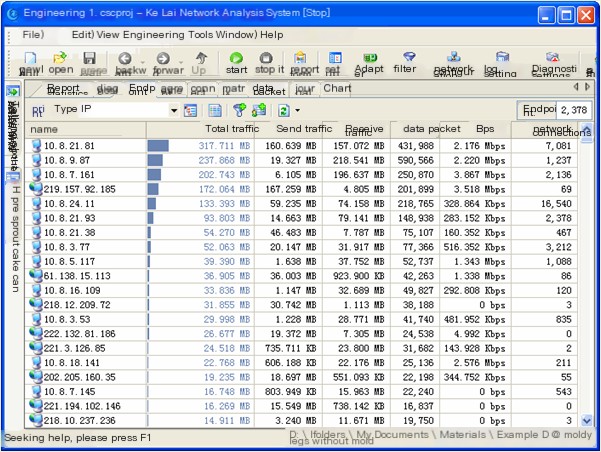
Task: Open the Engineering menu
Action: point(154,35)
